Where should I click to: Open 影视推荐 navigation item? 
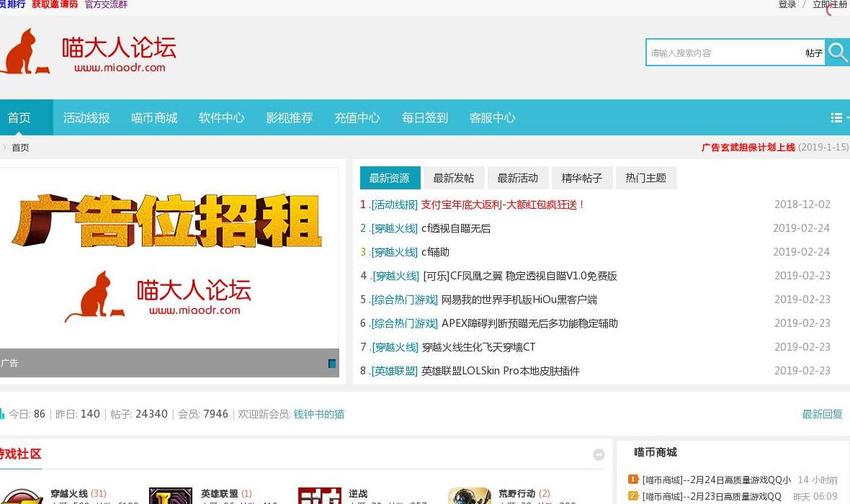[290, 117]
